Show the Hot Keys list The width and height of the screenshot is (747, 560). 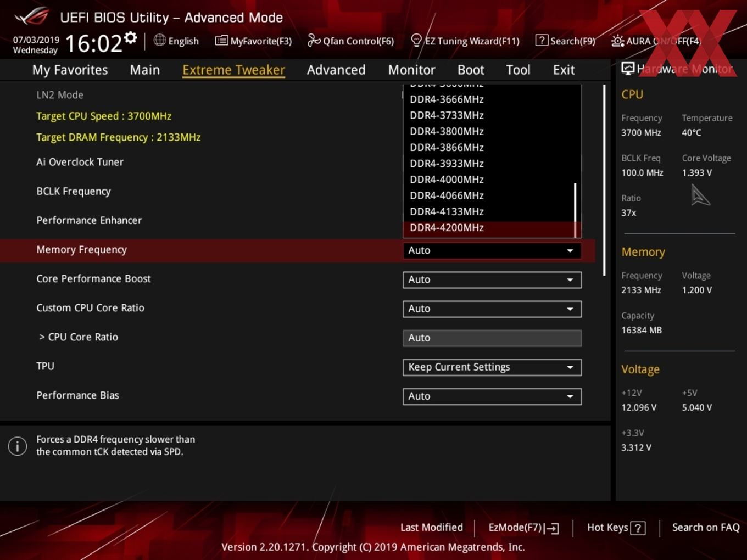coord(616,528)
